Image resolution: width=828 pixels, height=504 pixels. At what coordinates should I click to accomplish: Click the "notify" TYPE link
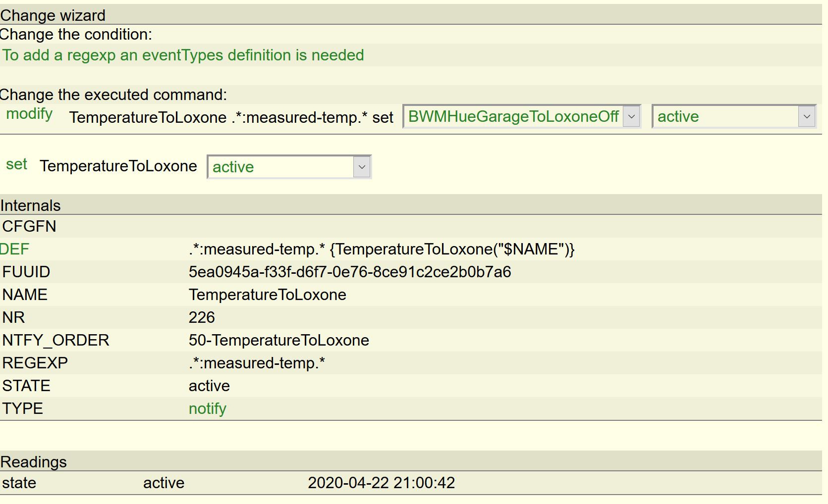tap(207, 408)
